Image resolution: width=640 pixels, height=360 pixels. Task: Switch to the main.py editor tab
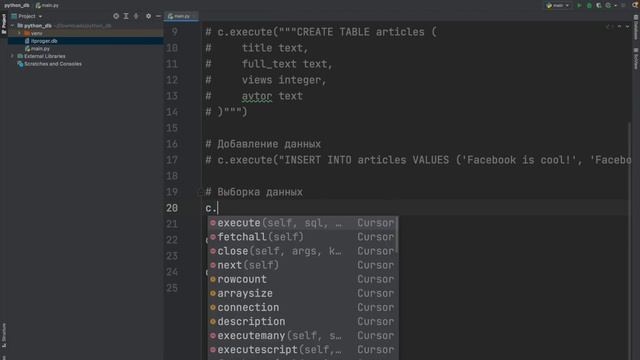pyautogui.click(x=181, y=16)
